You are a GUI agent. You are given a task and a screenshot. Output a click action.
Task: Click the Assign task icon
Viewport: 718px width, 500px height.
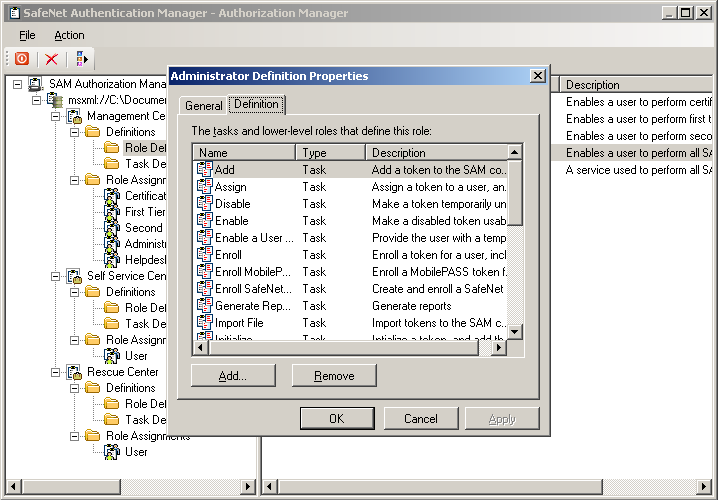[x=204, y=186]
